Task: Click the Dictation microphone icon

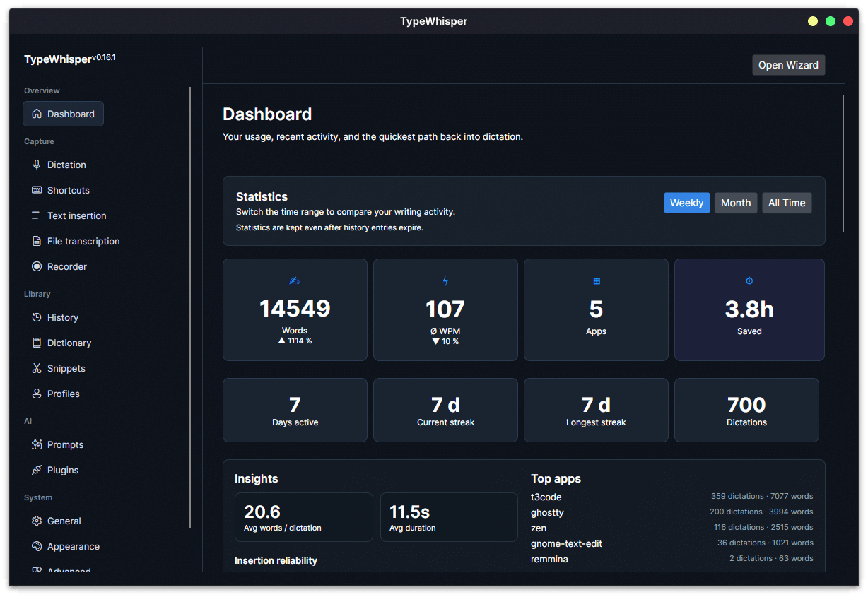Action: pyautogui.click(x=37, y=165)
